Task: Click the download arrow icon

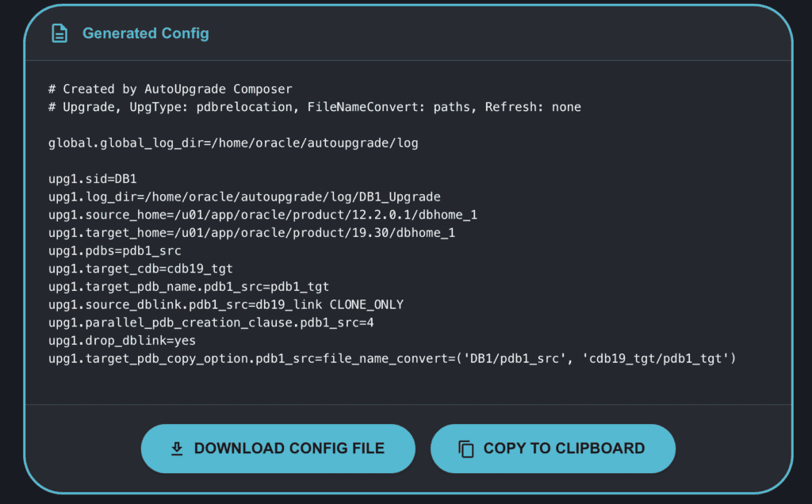Action: 177,449
